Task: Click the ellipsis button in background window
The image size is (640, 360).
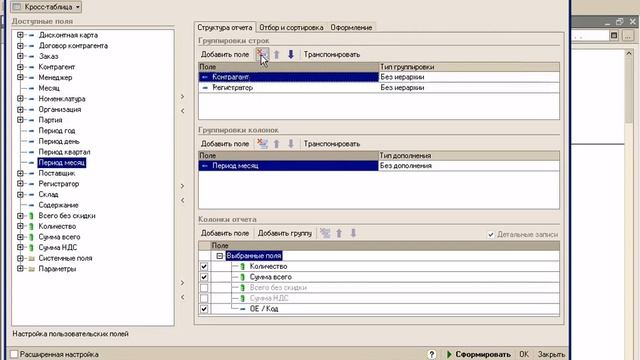Action: [x=628, y=36]
